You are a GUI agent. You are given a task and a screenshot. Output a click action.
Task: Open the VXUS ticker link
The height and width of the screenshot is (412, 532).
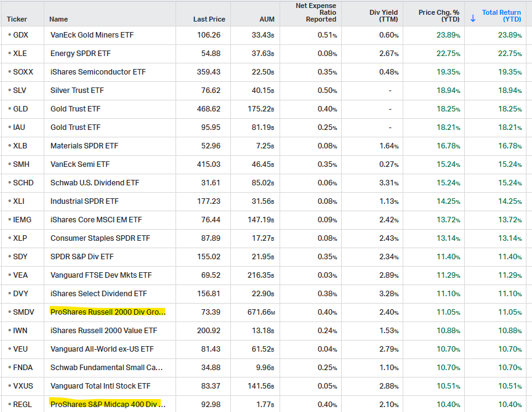click(23, 386)
